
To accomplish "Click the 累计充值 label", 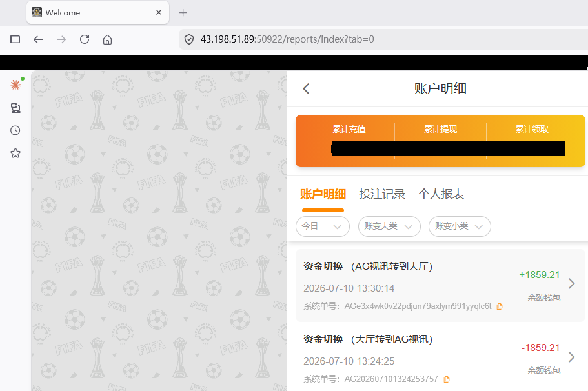I will point(349,129).
